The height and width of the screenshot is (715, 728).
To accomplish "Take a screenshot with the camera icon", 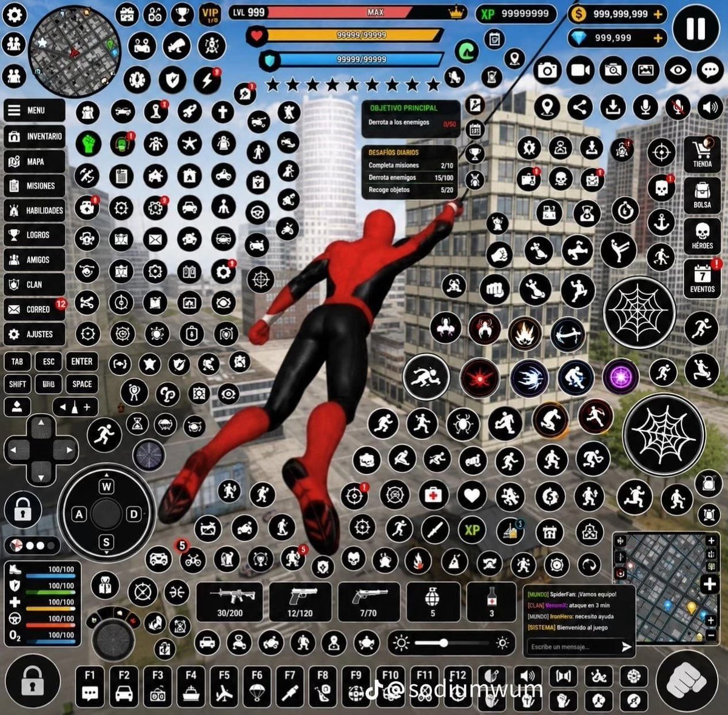I will click(x=547, y=71).
